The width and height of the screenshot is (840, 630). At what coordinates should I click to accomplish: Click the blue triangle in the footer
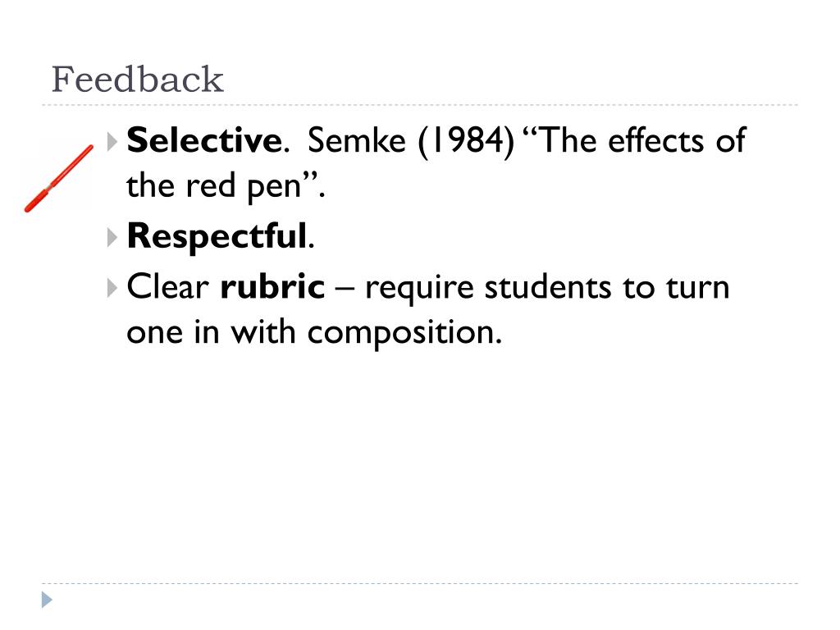click(x=47, y=600)
